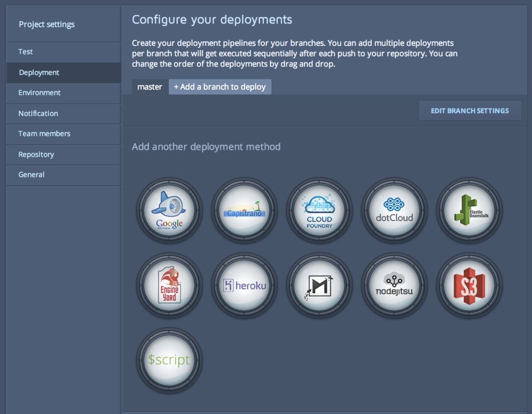This screenshot has width=532, height=414.
Task: Choose the Modulus deployment icon
Action: (x=319, y=286)
